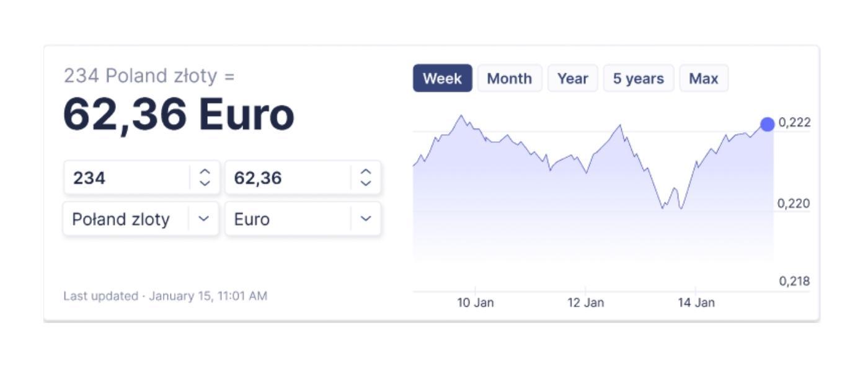
Task: Increase the 62,36 Euro amount with up arrow
Action: [x=366, y=172]
